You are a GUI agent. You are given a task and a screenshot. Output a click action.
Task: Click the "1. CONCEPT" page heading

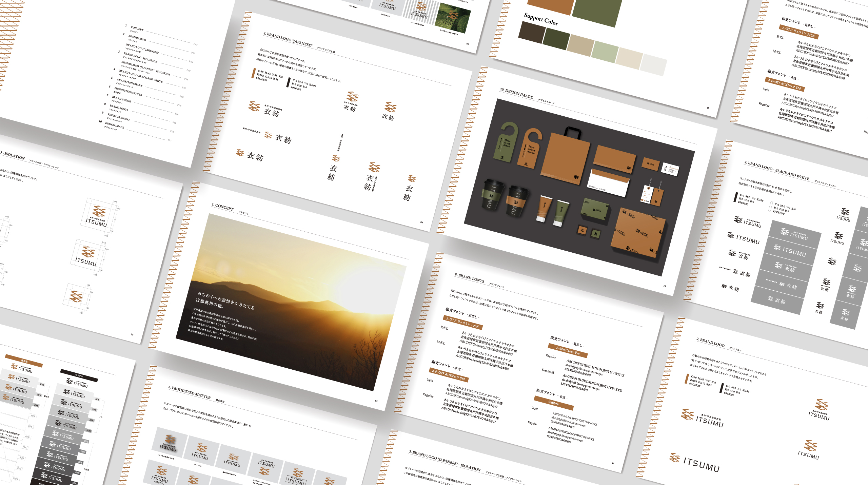click(222, 207)
